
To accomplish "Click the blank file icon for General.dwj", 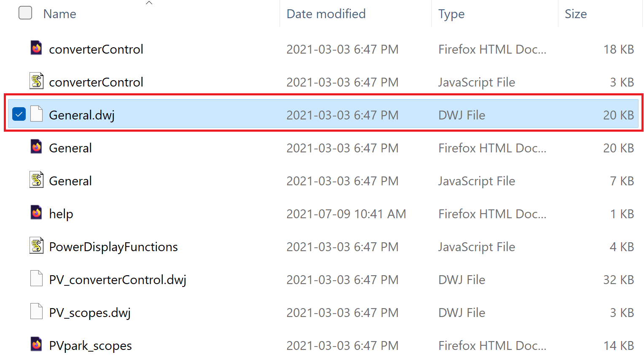I will pos(37,114).
